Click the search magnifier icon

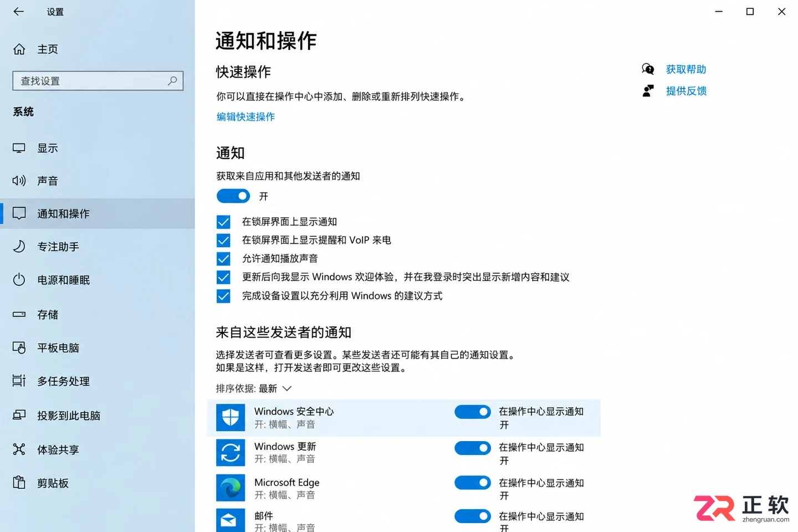pyautogui.click(x=172, y=81)
